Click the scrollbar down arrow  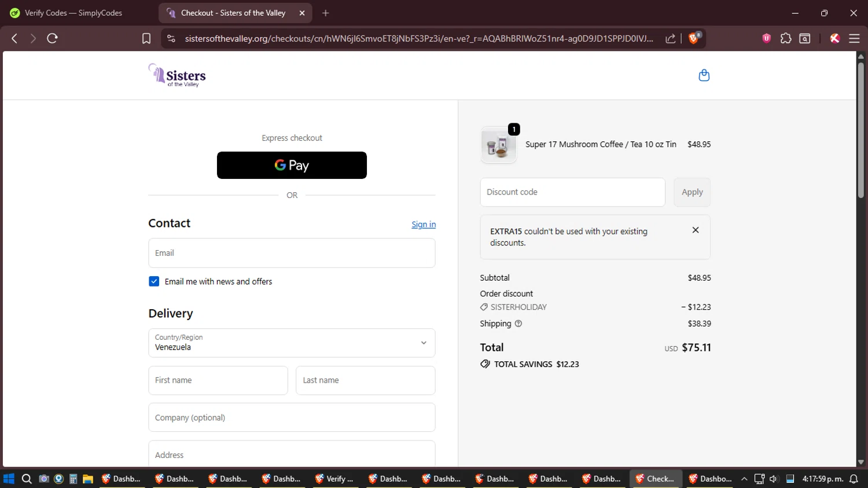click(861, 462)
